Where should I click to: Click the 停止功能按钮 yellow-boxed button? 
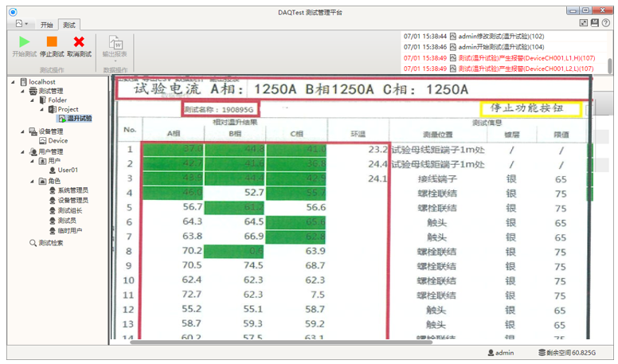tap(534, 107)
